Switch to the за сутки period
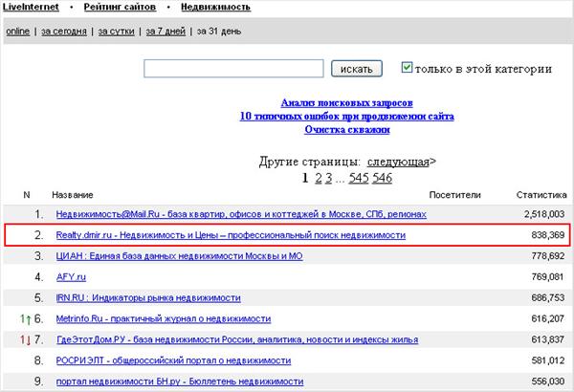574x392 pixels. (116, 32)
